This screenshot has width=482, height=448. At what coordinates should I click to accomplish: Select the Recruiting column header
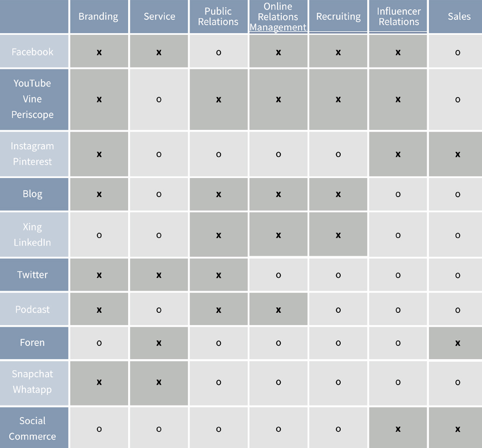pos(338,17)
